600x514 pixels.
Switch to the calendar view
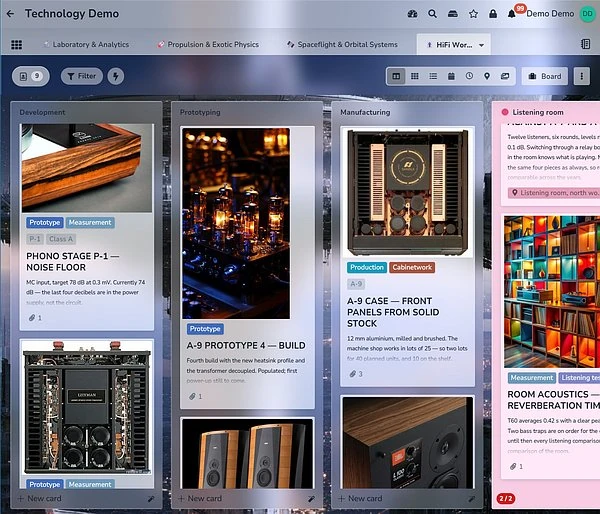[451, 76]
